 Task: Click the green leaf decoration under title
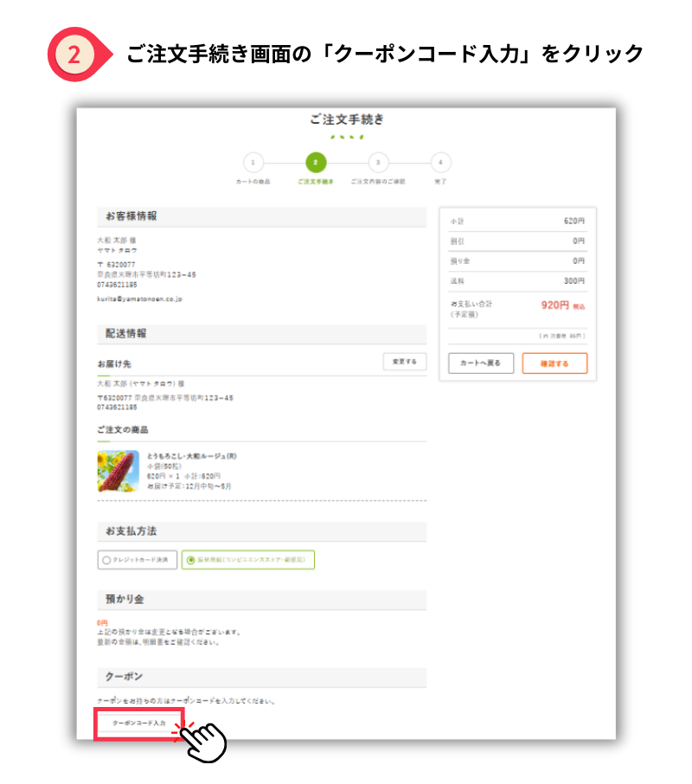346,137
